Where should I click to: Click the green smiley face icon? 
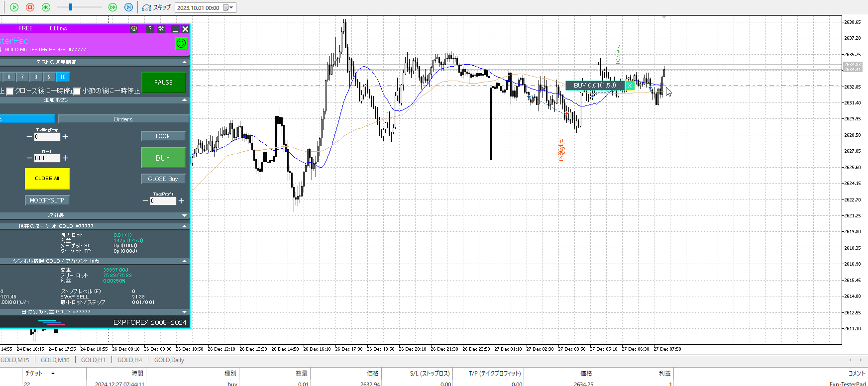[181, 43]
